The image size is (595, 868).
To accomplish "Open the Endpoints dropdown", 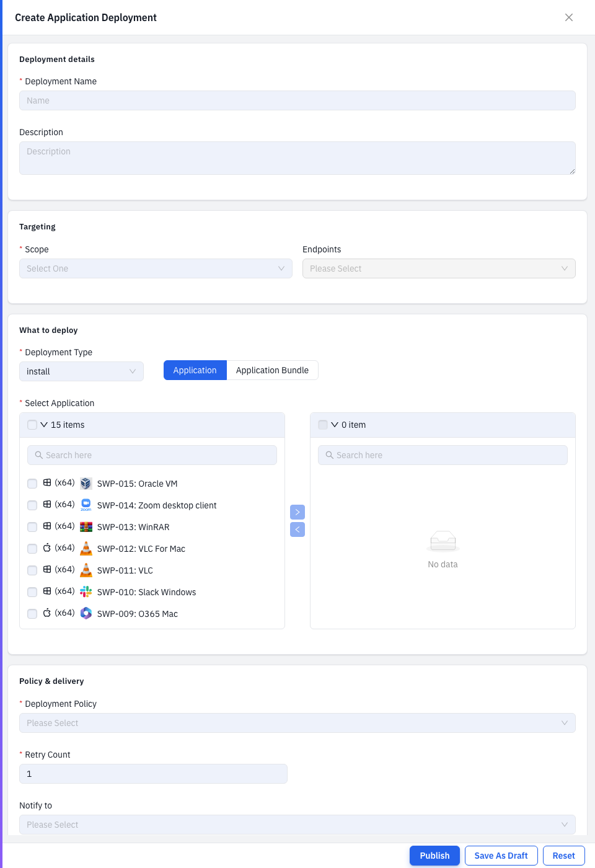I will point(439,268).
